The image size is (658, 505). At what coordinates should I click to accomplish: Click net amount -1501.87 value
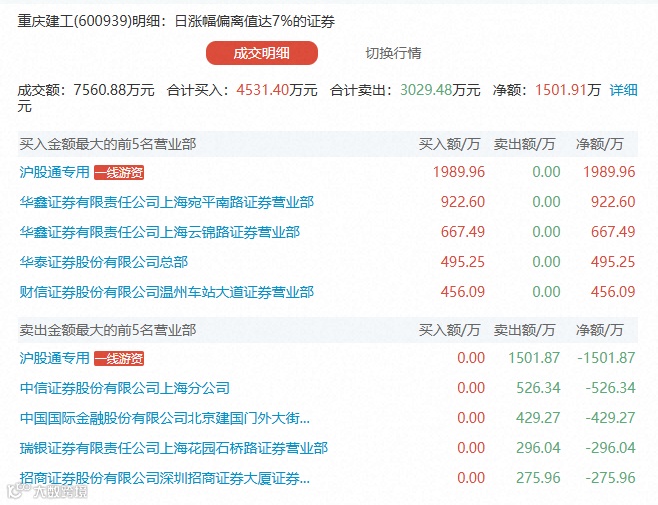pyautogui.click(x=606, y=358)
